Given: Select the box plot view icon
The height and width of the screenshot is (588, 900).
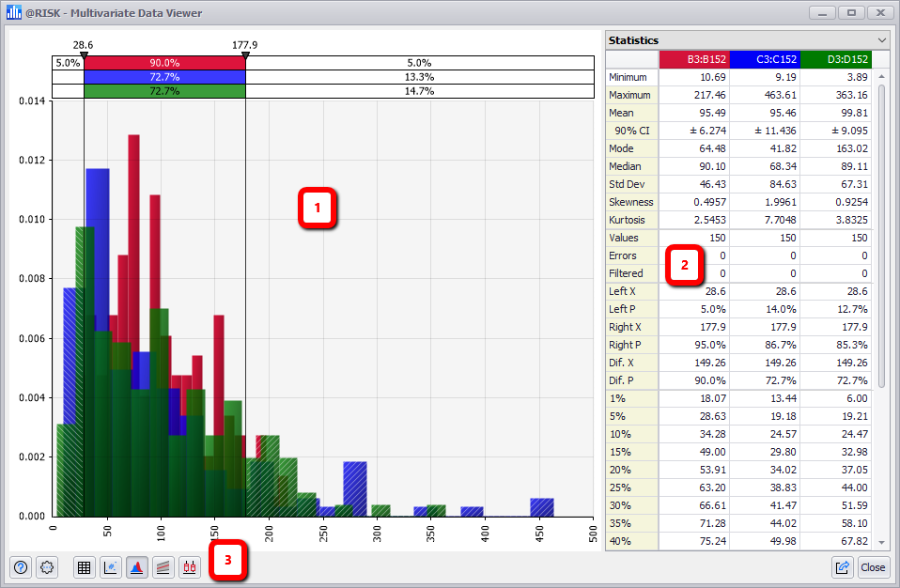Looking at the screenshot, I should tap(189, 567).
